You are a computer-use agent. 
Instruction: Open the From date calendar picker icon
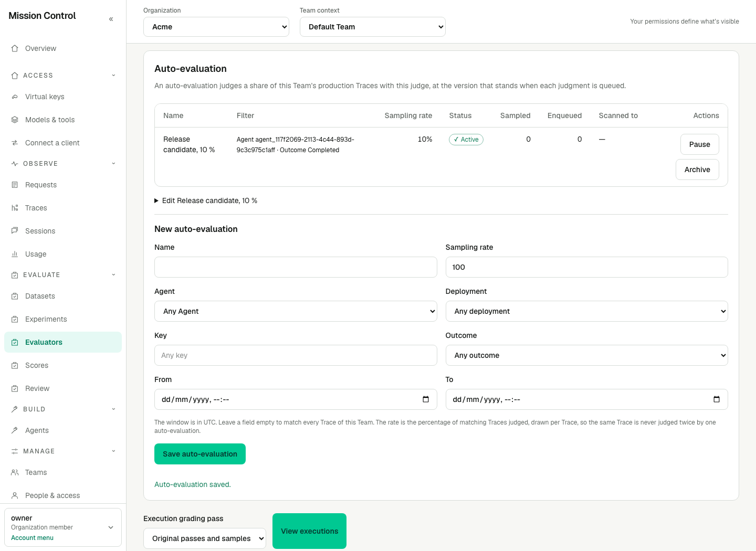(426, 399)
